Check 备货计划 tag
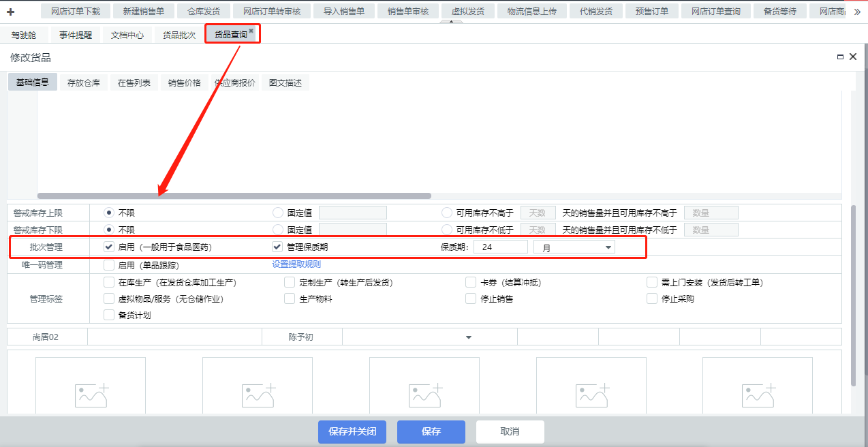The image size is (868, 447). [x=109, y=315]
